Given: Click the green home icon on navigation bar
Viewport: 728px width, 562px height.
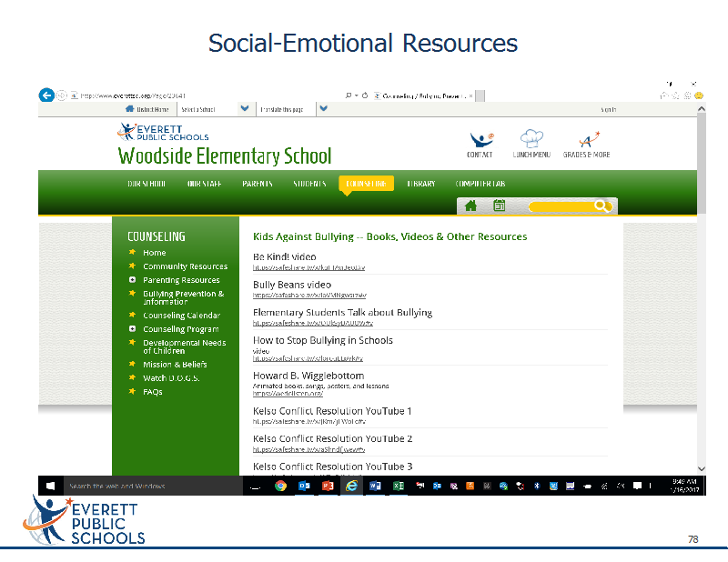Looking at the screenshot, I should (x=470, y=206).
